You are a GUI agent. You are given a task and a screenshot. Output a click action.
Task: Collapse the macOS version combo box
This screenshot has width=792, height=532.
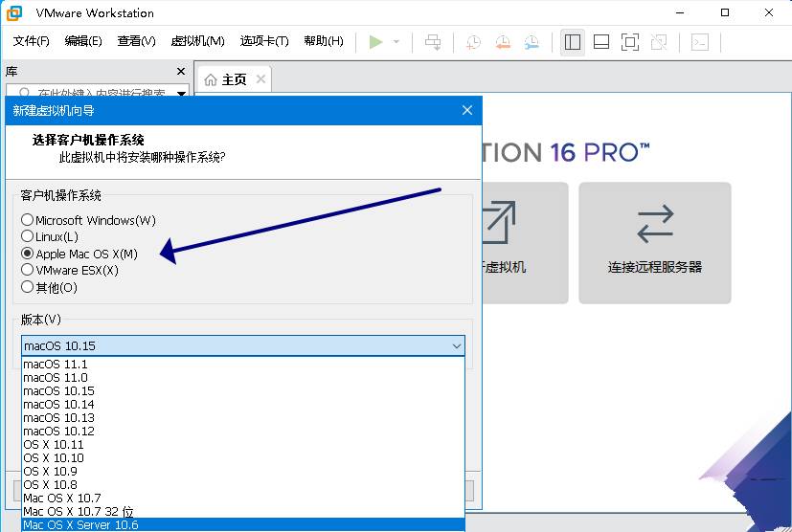click(456, 345)
